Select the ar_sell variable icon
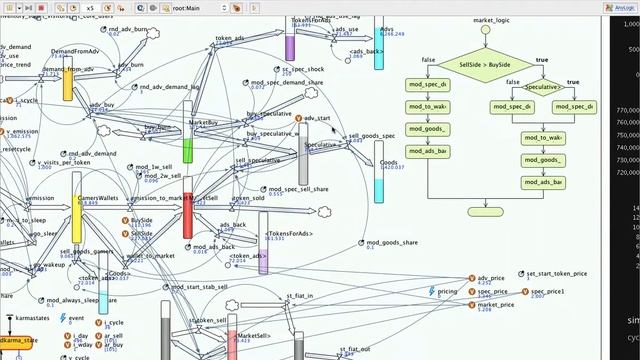This screenshot has height=360, width=640. pyautogui.click(x=98, y=336)
